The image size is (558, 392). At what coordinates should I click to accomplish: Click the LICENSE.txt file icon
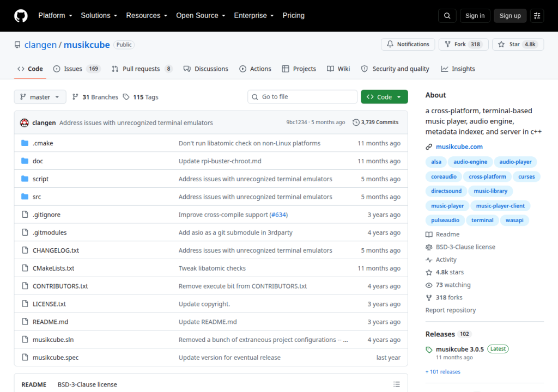pyautogui.click(x=25, y=304)
